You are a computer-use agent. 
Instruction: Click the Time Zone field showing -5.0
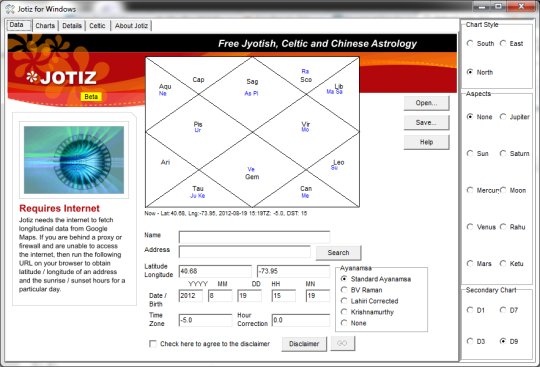(205, 320)
